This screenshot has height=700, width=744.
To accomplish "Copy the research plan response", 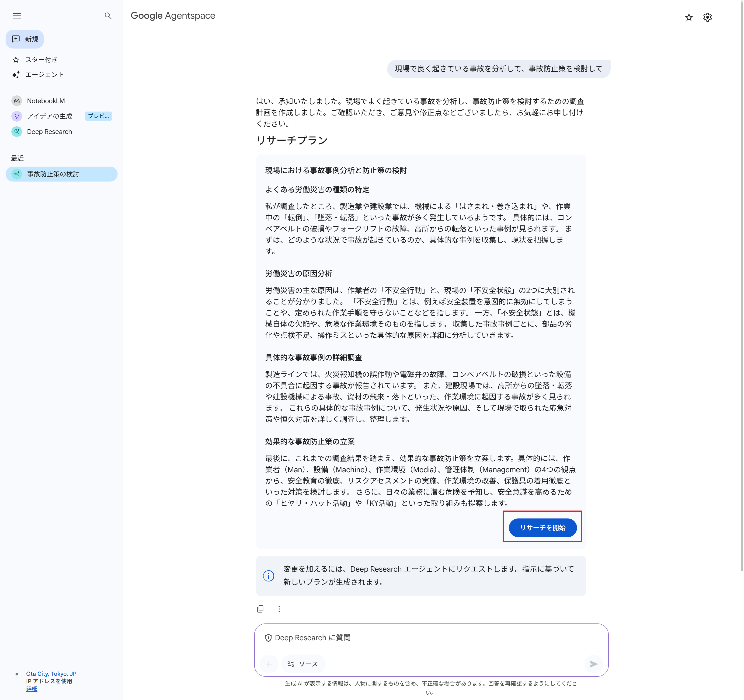I will (260, 609).
